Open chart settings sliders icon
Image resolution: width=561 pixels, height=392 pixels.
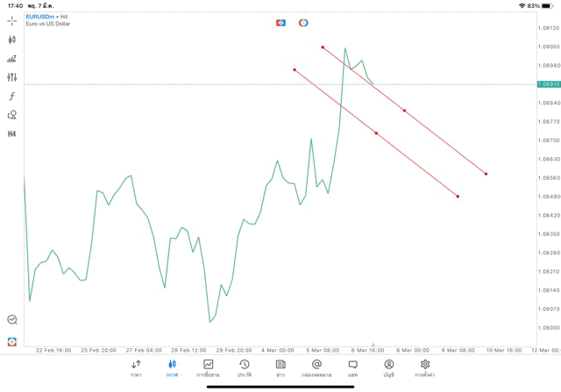coord(12,77)
